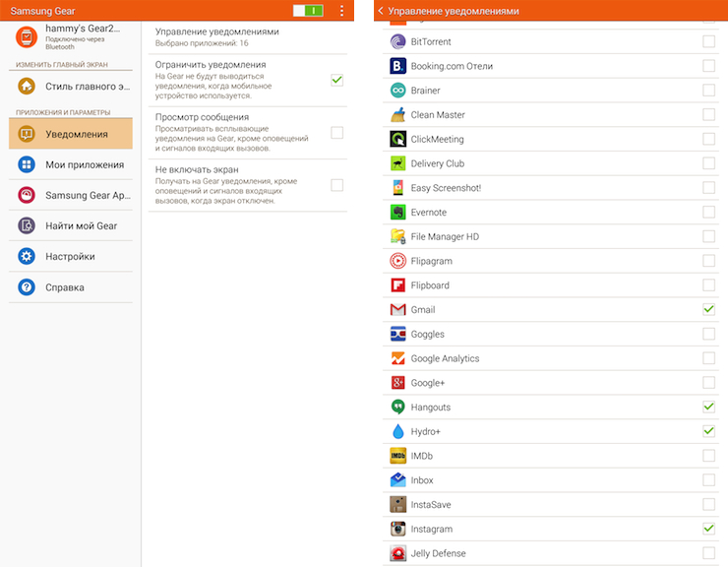Image resolution: width=728 pixels, height=567 pixels.
Task: Open Найти мой Gear
Action: (71, 225)
